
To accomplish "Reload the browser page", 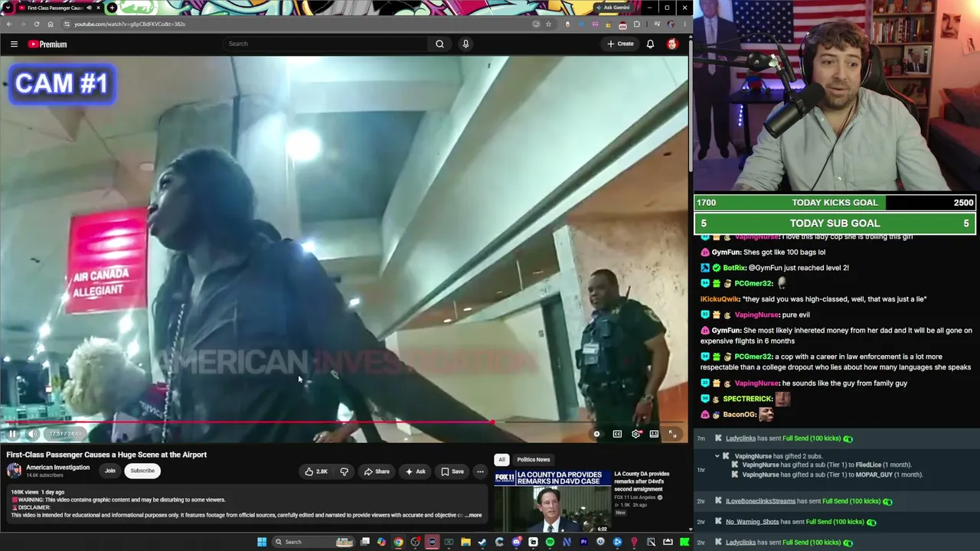I will click(x=35, y=24).
